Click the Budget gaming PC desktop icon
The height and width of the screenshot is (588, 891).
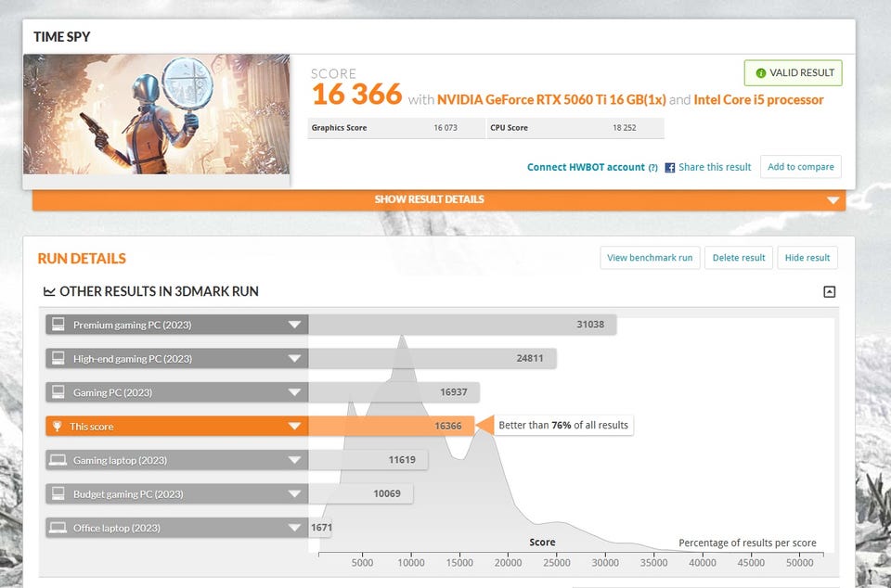point(58,493)
